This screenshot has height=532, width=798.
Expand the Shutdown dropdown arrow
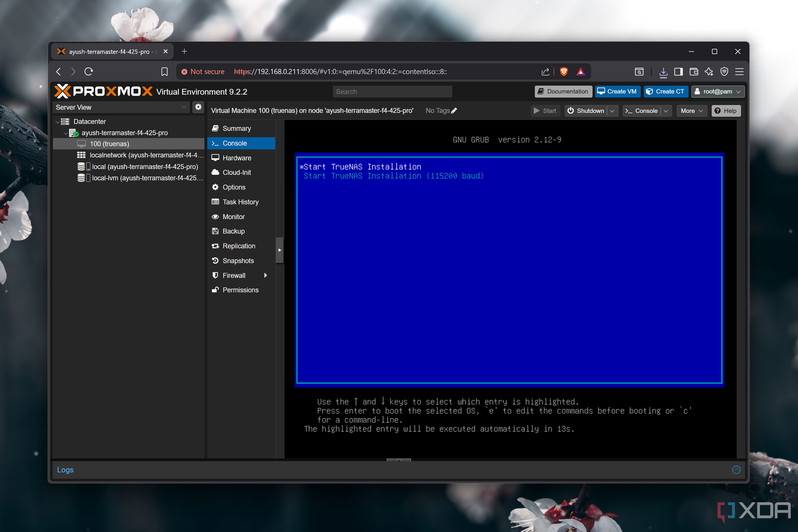click(x=612, y=111)
